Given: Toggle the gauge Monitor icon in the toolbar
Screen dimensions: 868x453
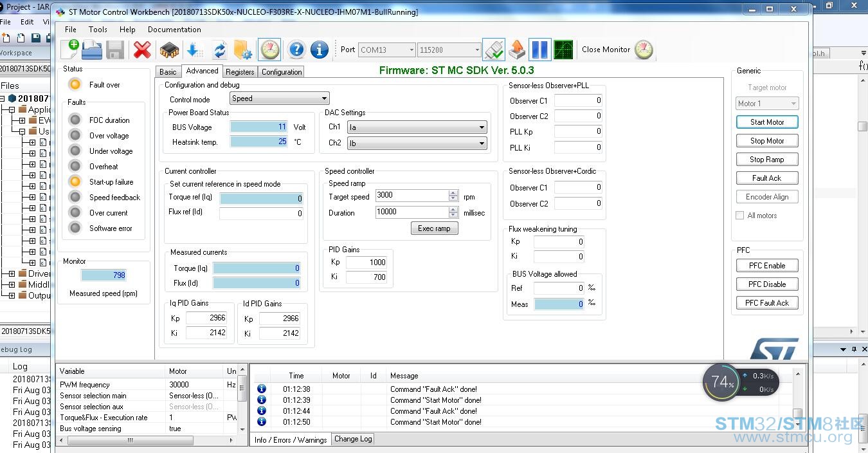Looking at the screenshot, I should 270,50.
